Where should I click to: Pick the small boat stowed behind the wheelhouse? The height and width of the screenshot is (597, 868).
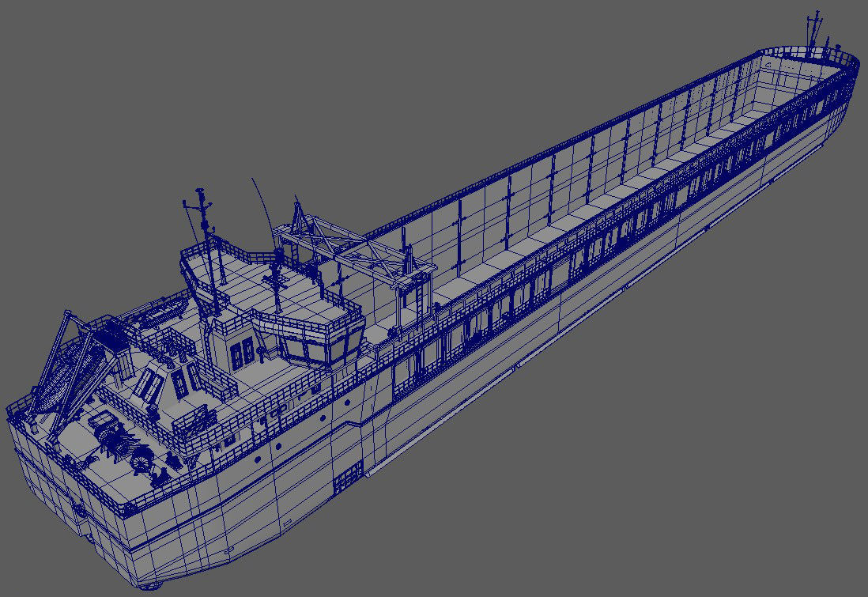coord(163,312)
